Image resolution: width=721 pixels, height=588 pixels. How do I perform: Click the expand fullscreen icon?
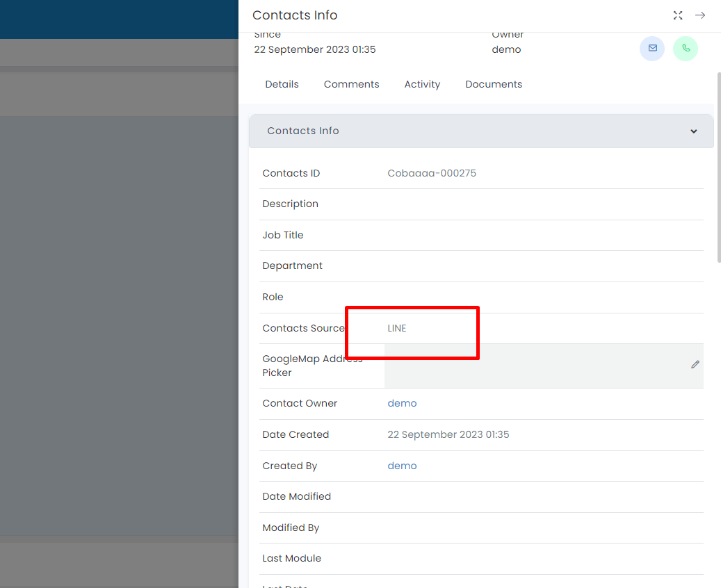677,15
